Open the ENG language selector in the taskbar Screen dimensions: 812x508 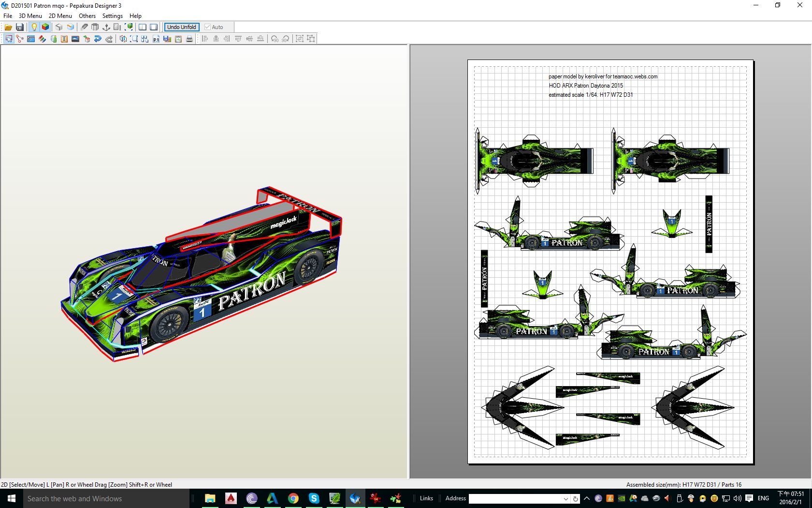click(763, 498)
